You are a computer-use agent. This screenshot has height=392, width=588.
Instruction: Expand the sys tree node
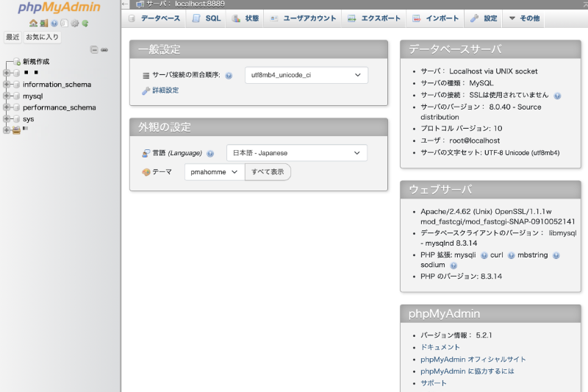pos(7,119)
